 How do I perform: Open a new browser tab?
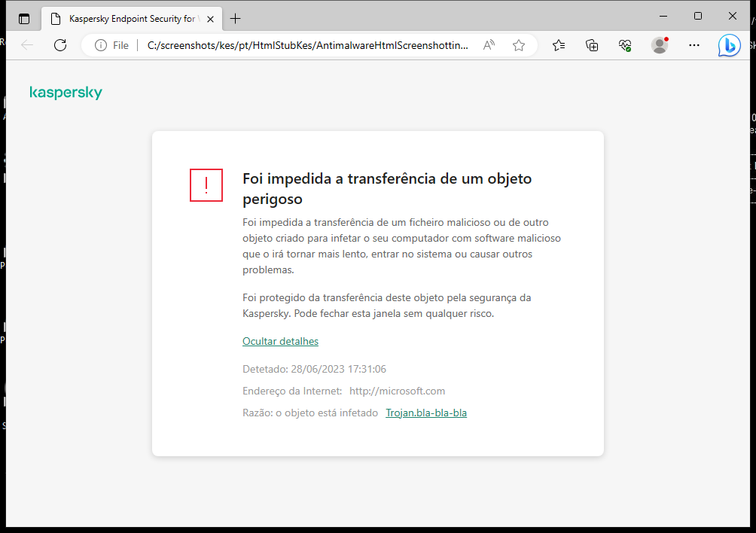tap(236, 18)
